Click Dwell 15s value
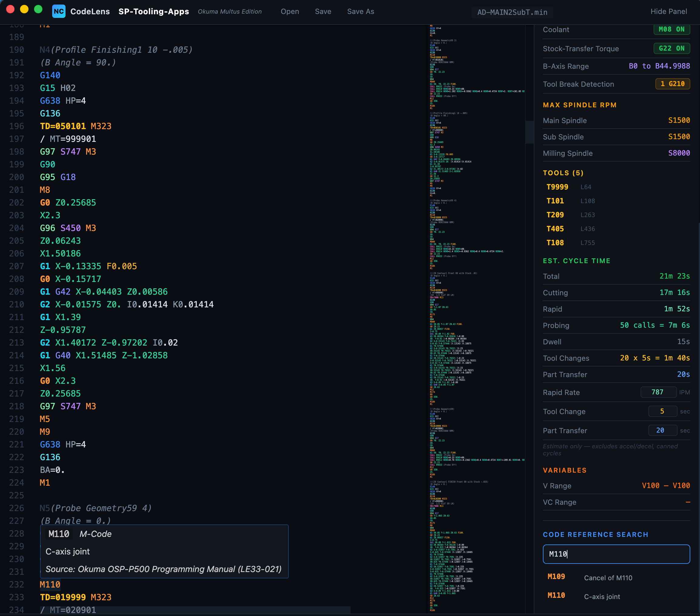This screenshot has height=616, width=700. [683, 342]
